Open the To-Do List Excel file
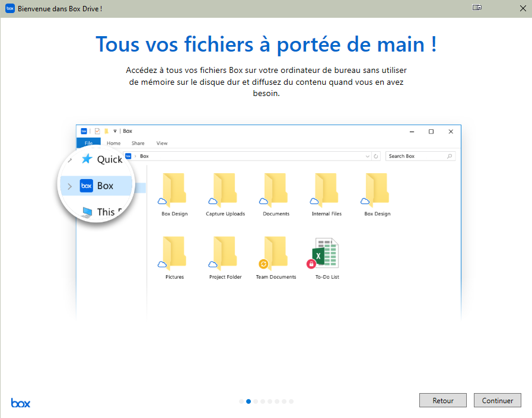This screenshot has width=532, height=418. [327, 258]
